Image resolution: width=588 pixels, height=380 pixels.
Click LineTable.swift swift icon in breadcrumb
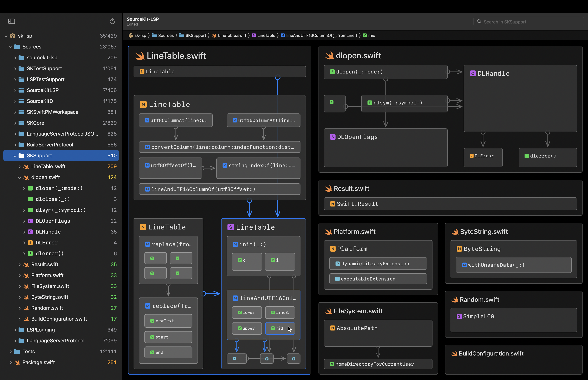(214, 36)
